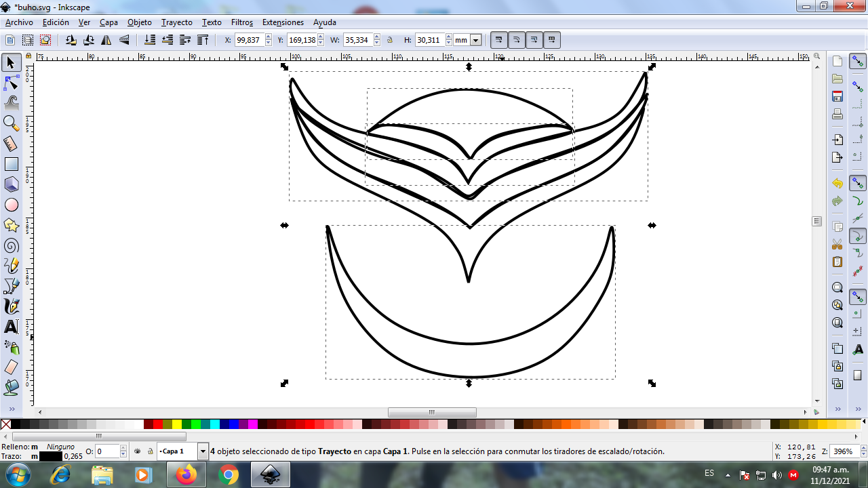
Task: Click Undo yellow arrow icon
Action: coord(837,184)
